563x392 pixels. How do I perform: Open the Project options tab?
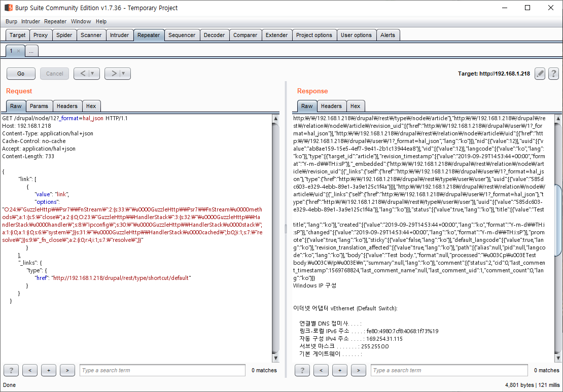pyautogui.click(x=314, y=35)
